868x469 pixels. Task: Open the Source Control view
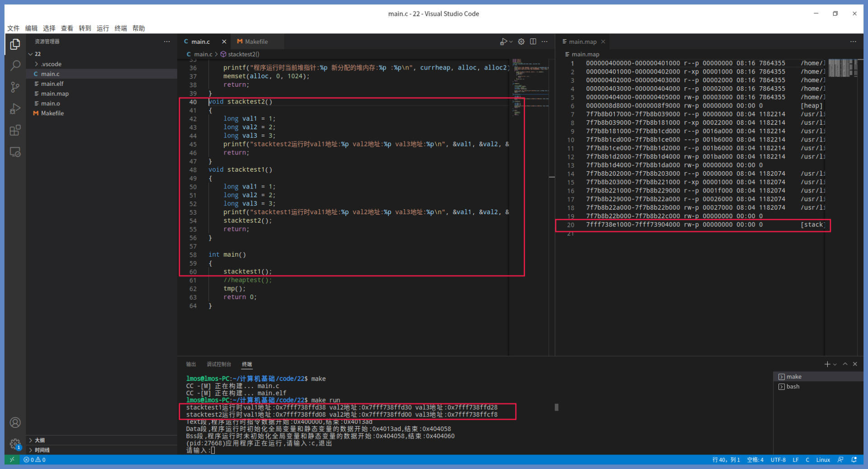tap(15, 87)
